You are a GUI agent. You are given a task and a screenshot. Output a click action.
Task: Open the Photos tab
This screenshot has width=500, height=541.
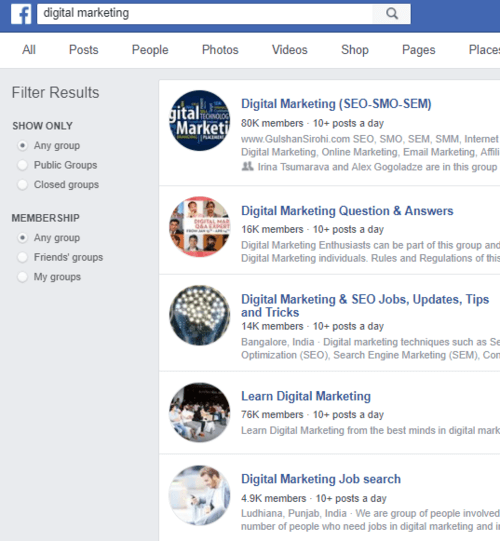(x=220, y=50)
